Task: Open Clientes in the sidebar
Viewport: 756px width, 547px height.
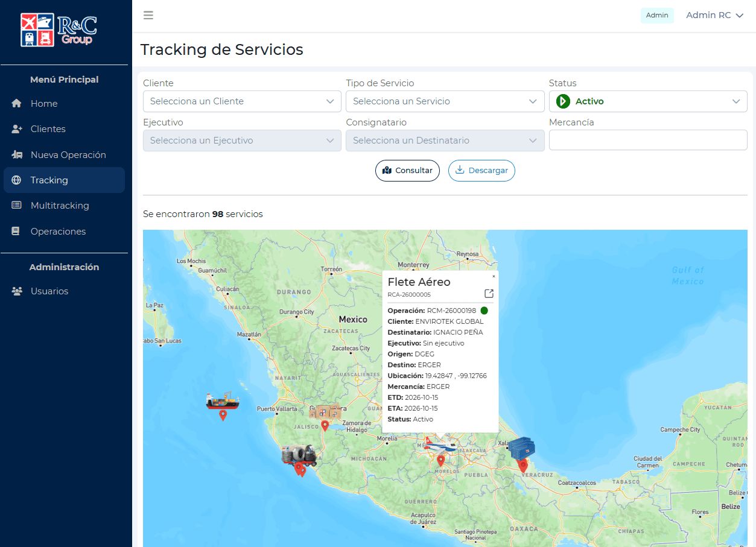Action: pyautogui.click(x=64, y=129)
